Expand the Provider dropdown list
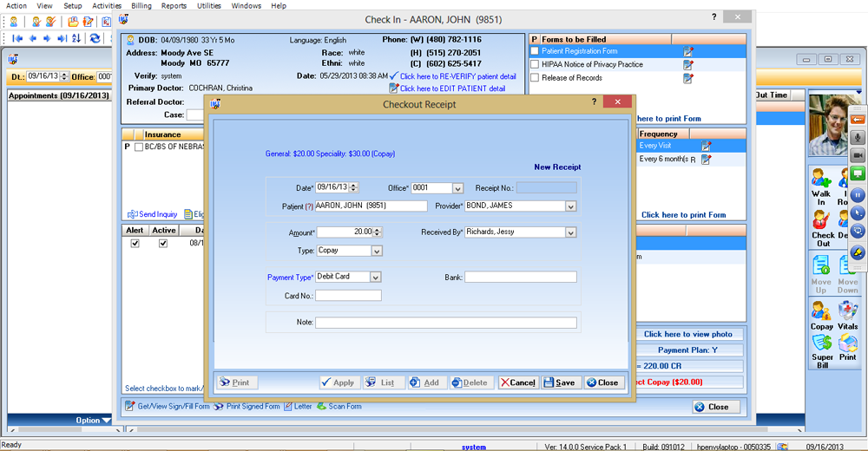 point(570,206)
